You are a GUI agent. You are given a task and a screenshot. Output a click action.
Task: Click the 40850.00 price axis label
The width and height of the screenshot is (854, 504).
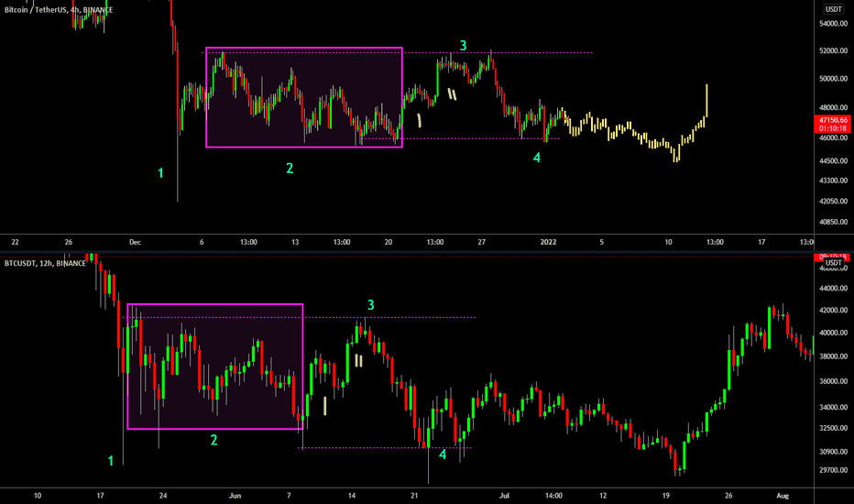(x=833, y=222)
